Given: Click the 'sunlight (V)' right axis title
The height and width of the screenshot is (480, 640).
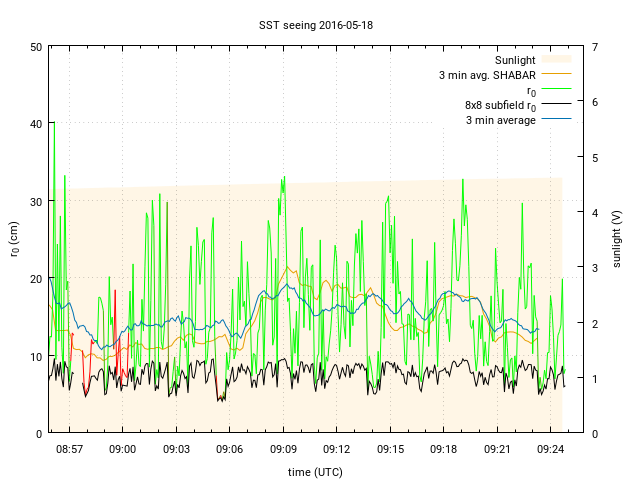Looking at the screenshot, I should click(617, 240).
